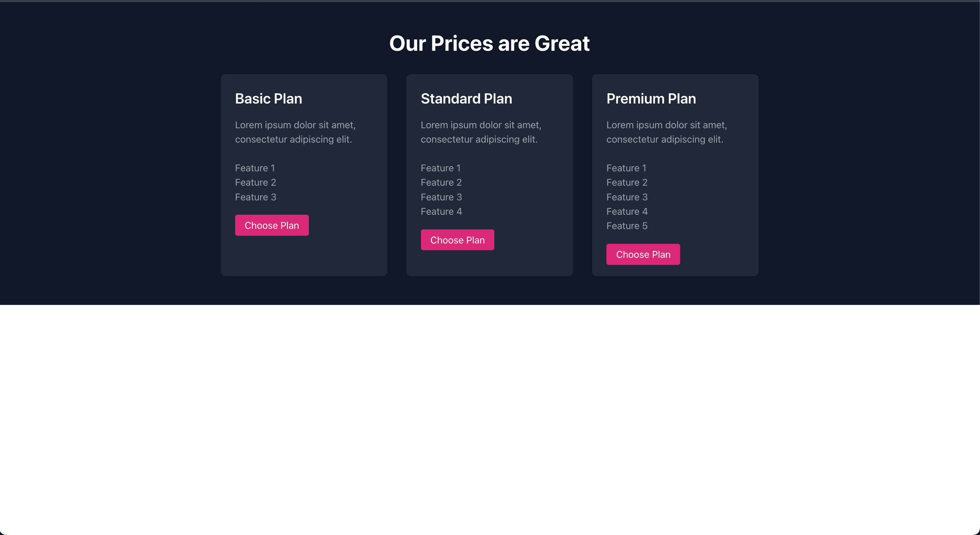
Task: Click the Premium Plan lorem ipsum description
Action: 666,132
